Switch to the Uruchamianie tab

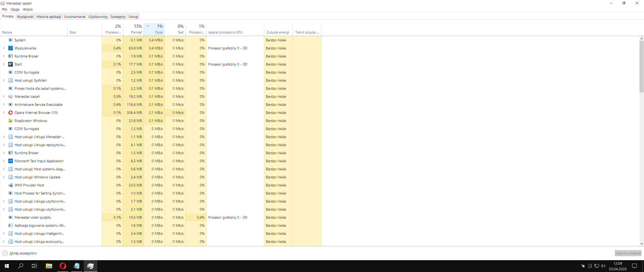point(75,17)
